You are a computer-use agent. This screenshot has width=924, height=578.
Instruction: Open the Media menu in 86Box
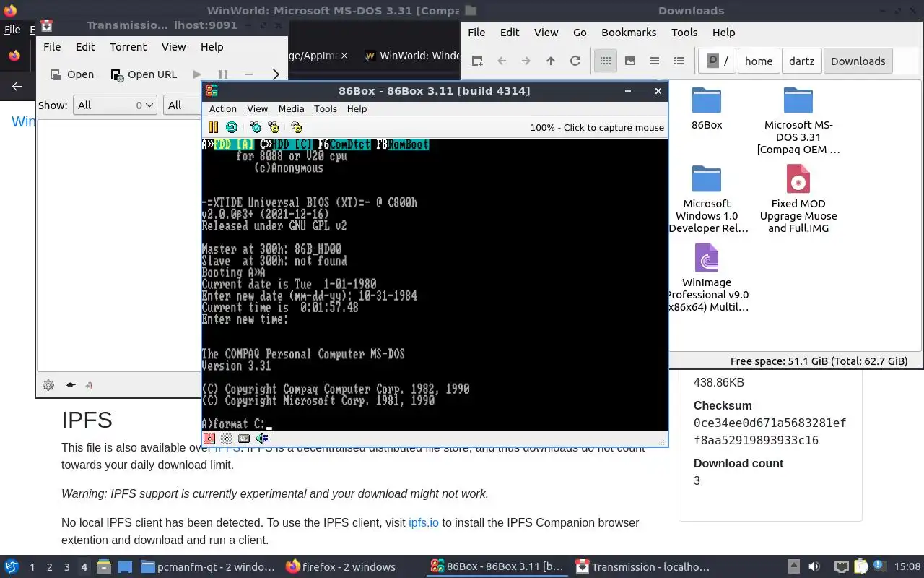291,109
